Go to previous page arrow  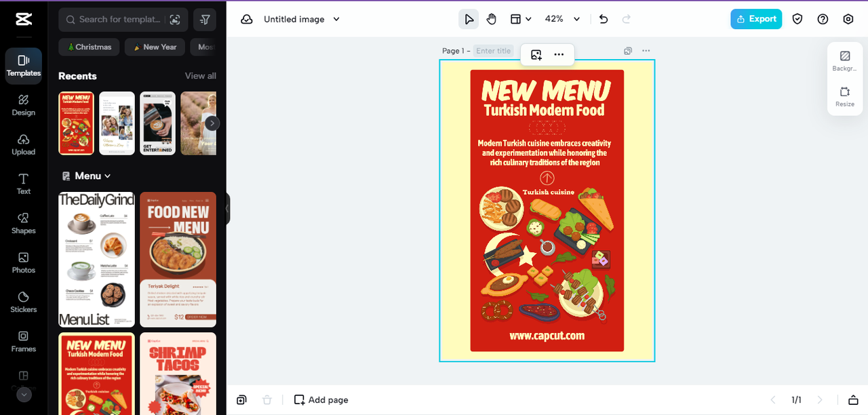(772, 400)
